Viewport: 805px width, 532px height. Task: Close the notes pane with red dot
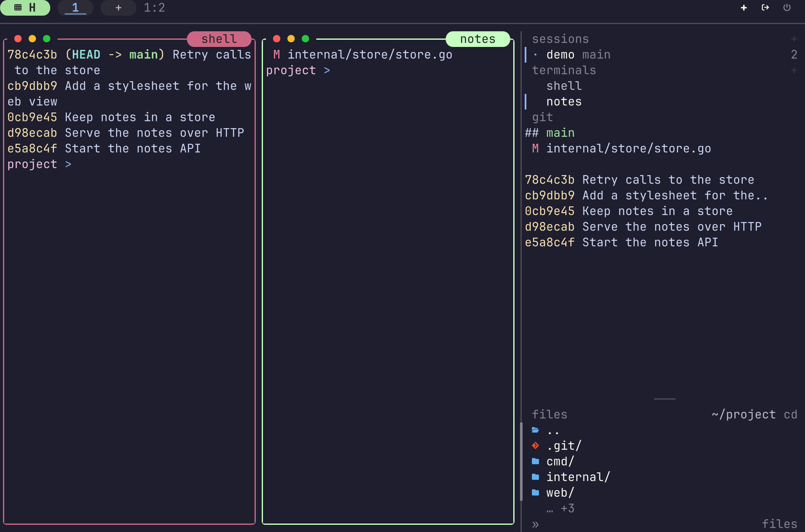tap(277, 38)
